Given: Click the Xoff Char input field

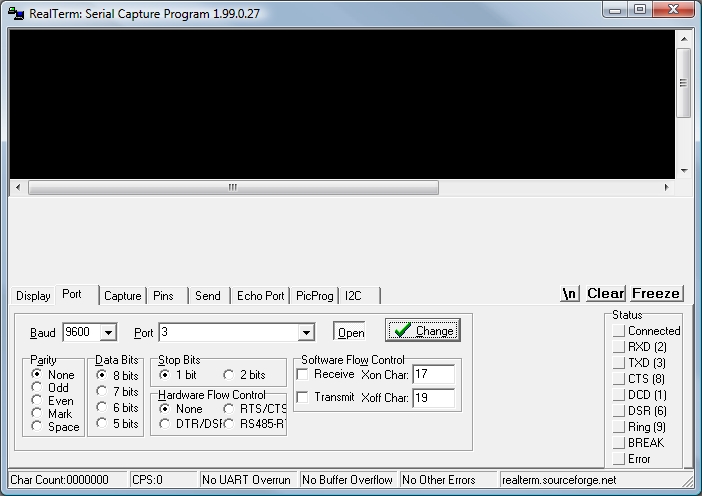Looking at the screenshot, I should tap(433, 398).
